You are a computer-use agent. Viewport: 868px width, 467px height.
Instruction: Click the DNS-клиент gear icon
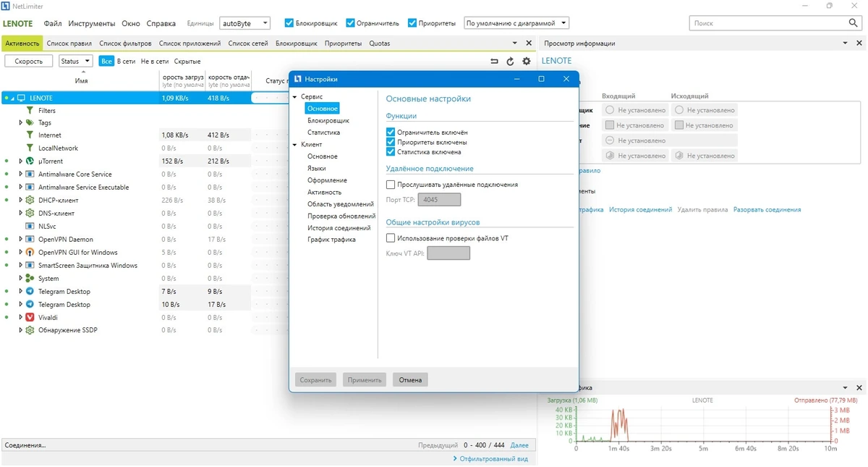30,213
